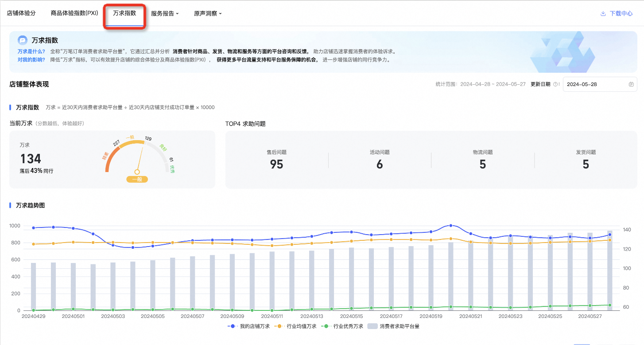Click the 万求指数 chat bubble icon
644x345 pixels.
[23, 40]
